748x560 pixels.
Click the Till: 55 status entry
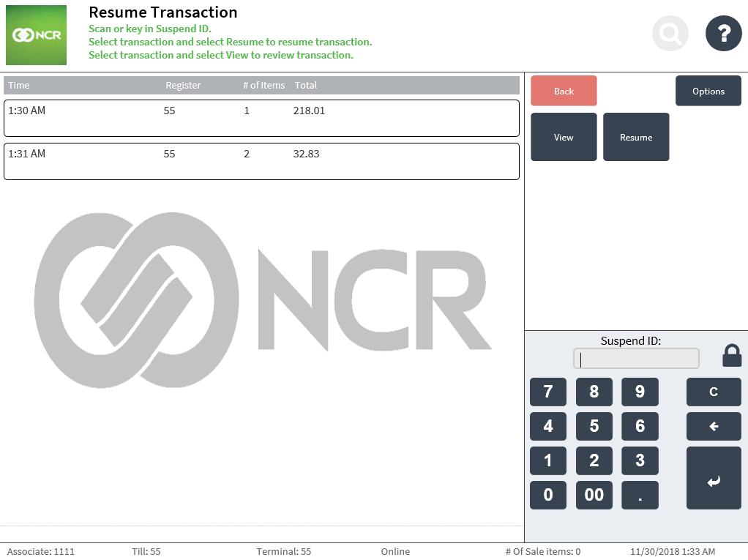[x=146, y=551]
